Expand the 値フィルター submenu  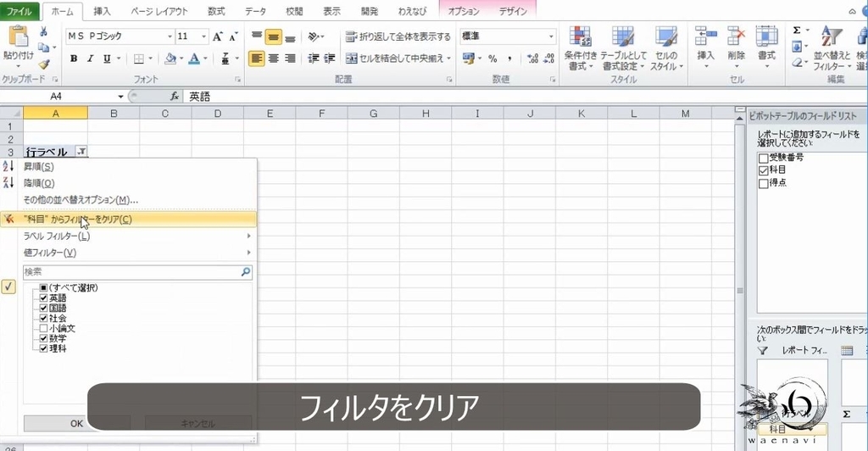129,253
